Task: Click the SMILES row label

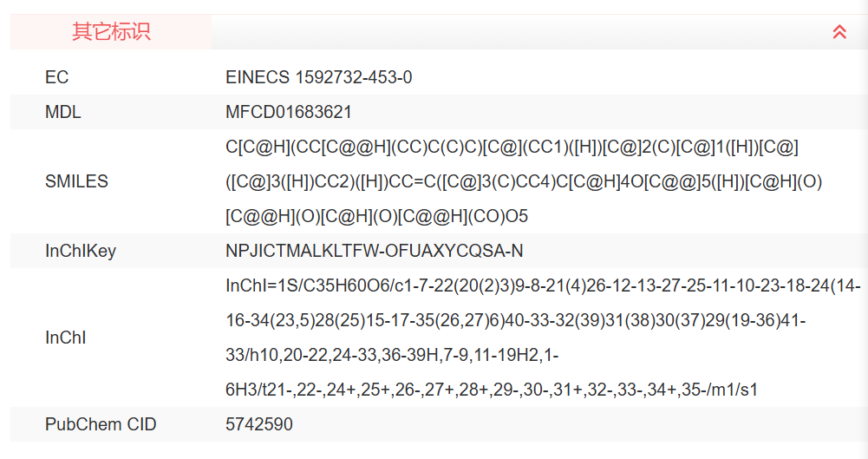Action: click(76, 181)
